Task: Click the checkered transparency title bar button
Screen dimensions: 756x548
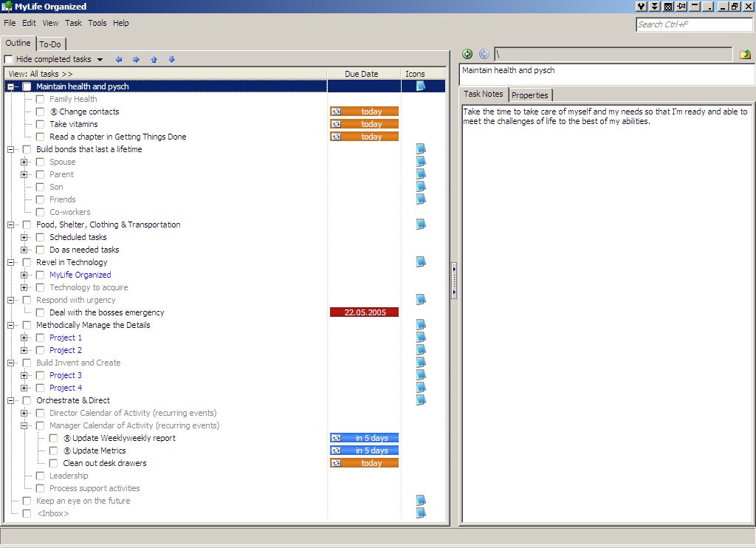Action: pyautogui.click(x=667, y=6)
